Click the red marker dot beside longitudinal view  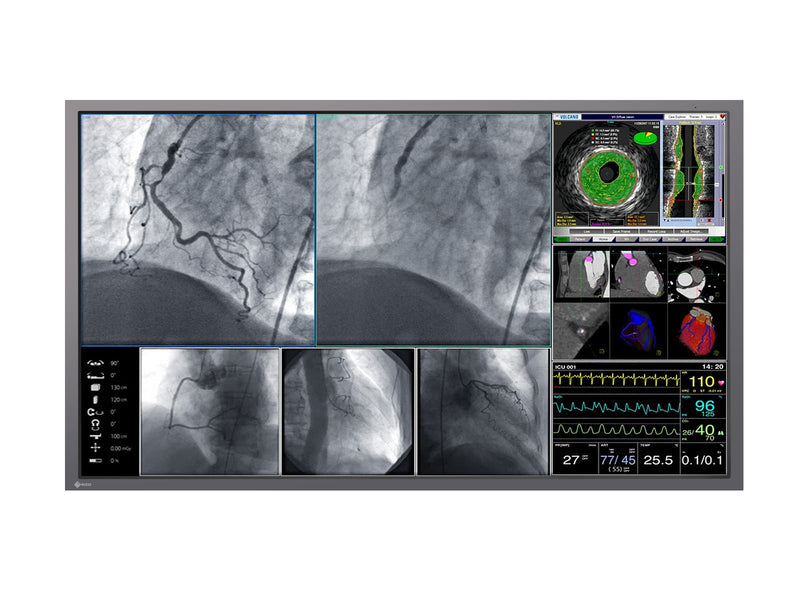pyautogui.click(x=720, y=200)
